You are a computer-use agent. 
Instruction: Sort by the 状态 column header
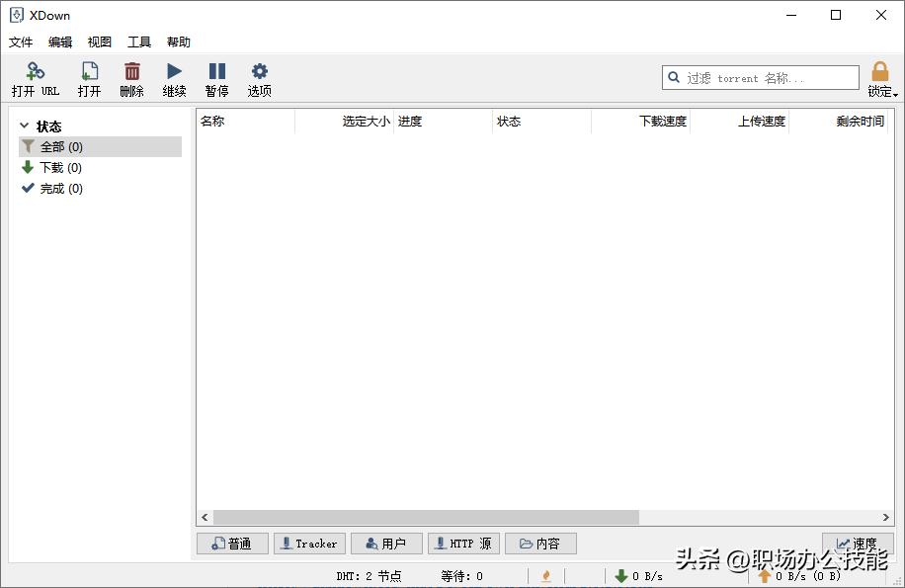[x=542, y=122]
